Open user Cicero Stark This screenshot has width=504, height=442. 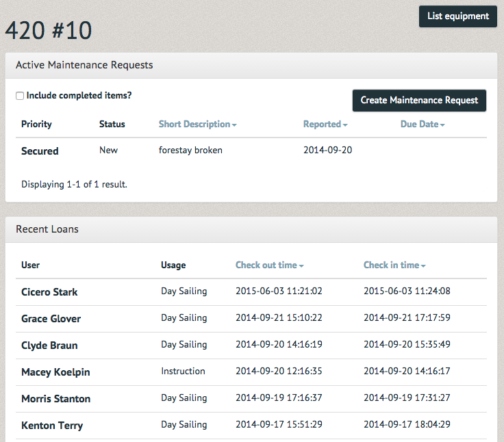coord(49,292)
